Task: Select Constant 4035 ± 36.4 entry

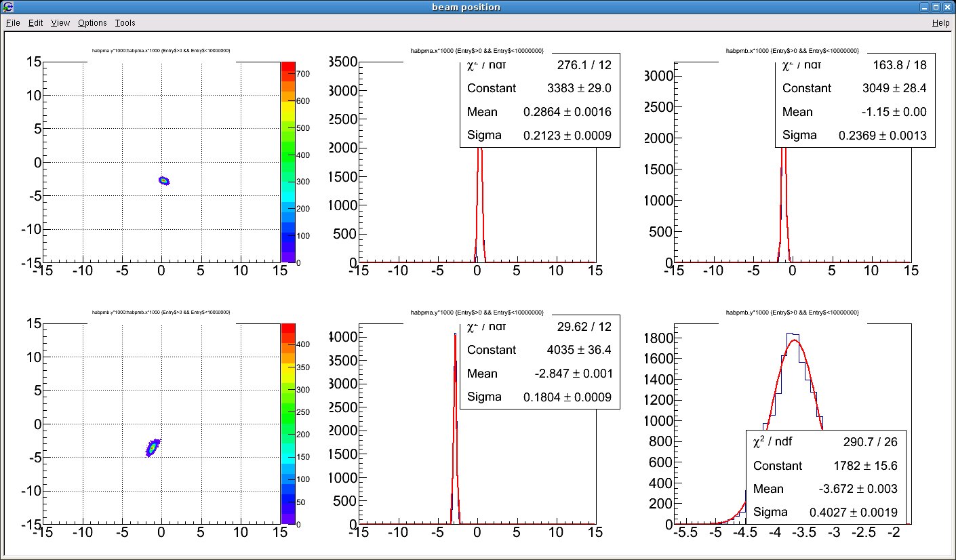Action: [540, 350]
